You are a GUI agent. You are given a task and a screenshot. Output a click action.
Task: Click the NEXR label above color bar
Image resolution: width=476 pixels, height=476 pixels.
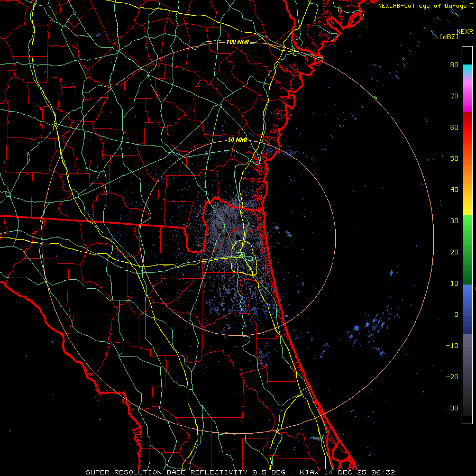click(464, 32)
